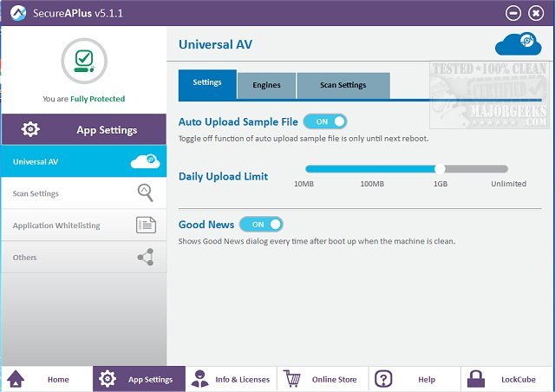Screen dimensions: 555x392
Task: Switch to the Settings tab
Action: pos(207,84)
